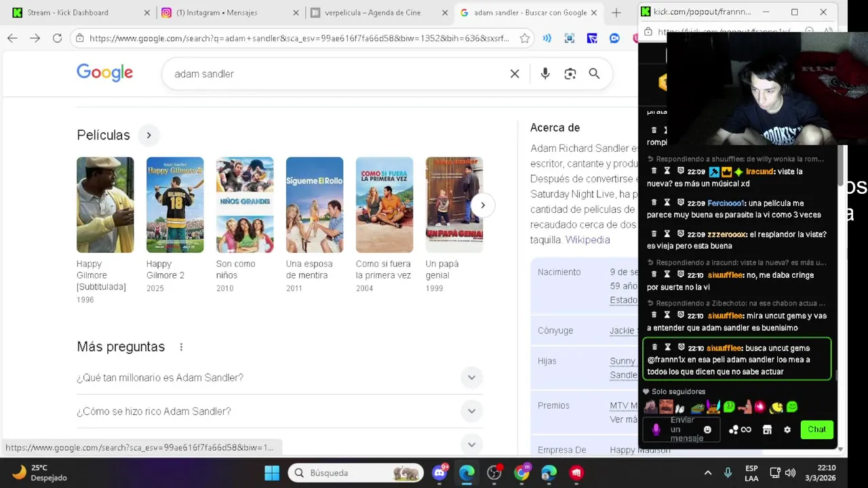
Task: Insert the crying bee emote
Action: tap(776, 407)
